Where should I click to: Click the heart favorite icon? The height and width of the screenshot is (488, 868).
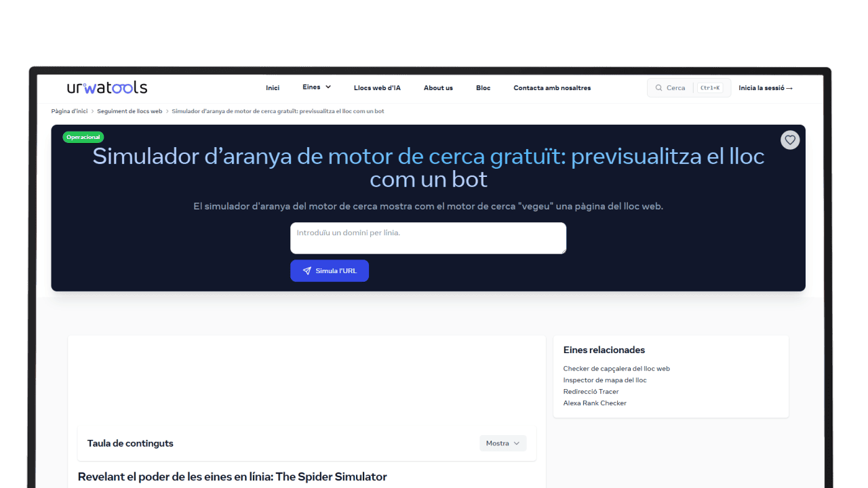click(789, 140)
